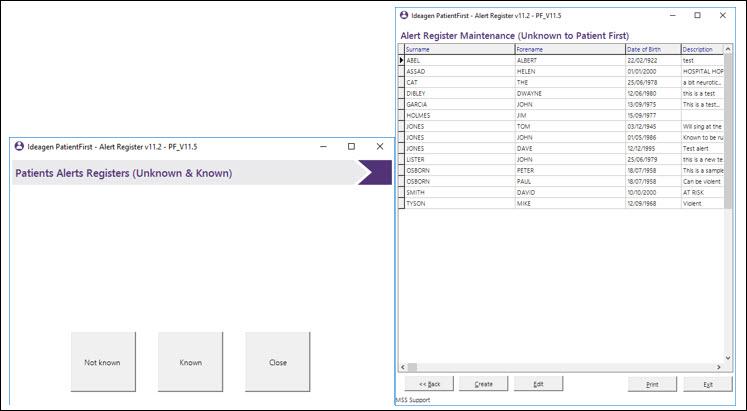Click forename DAVID cell
747x411 pixels.
(x=570, y=192)
